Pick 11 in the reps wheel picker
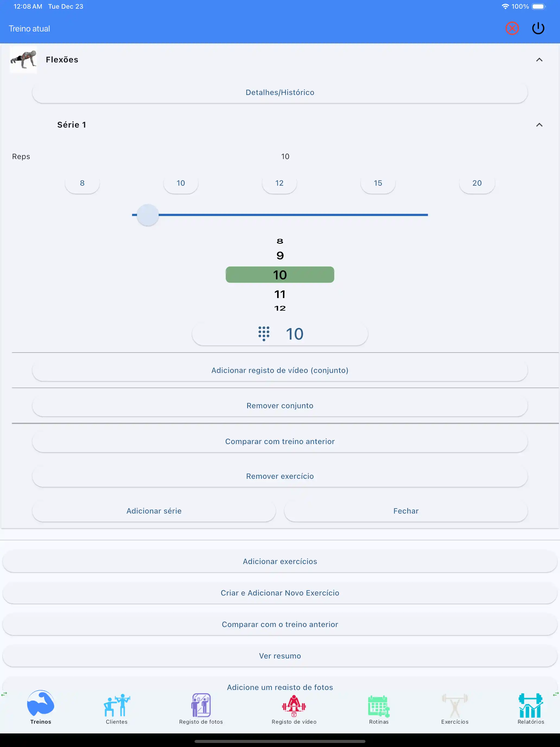This screenshot has width=560, height=747. (x=280, y=294)
